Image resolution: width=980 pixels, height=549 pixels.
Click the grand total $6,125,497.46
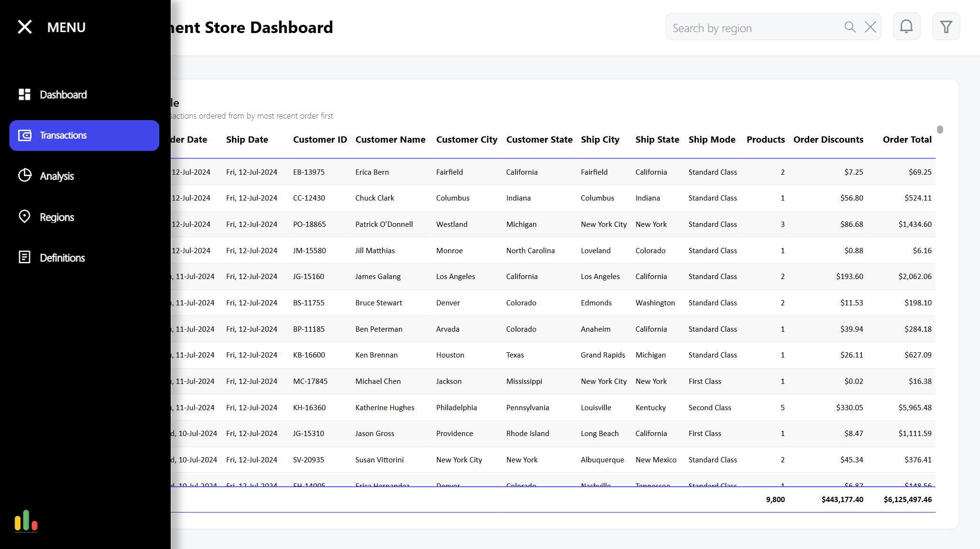click(908, 500)
